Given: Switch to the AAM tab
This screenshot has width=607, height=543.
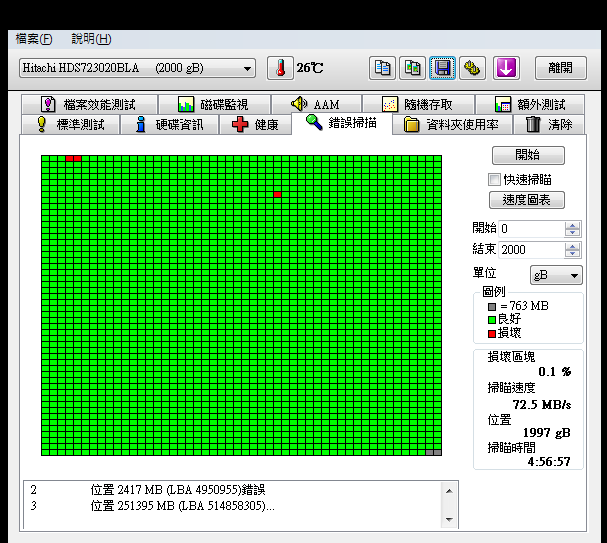Looking at the screenshot, I should coord(316,104).
